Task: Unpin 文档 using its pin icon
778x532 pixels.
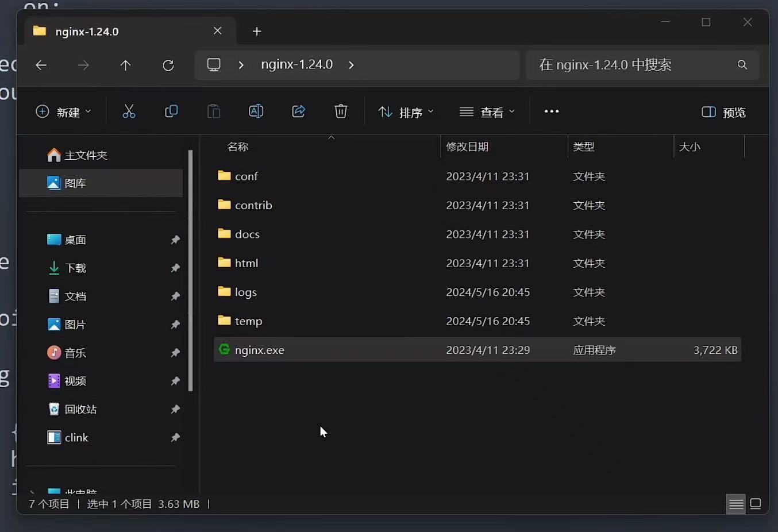Action: tap(175, 296)
